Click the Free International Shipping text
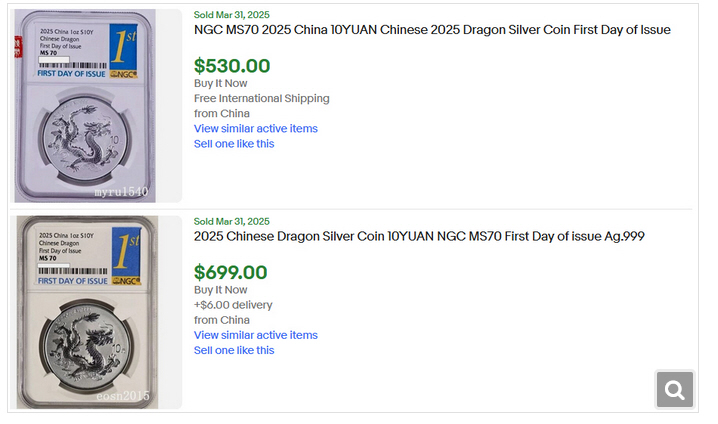The image size is (718, 424). click(x=261, y=98)
